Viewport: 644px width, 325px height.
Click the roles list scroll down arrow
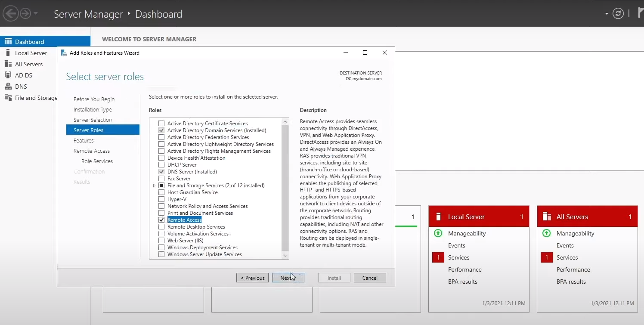285,256
